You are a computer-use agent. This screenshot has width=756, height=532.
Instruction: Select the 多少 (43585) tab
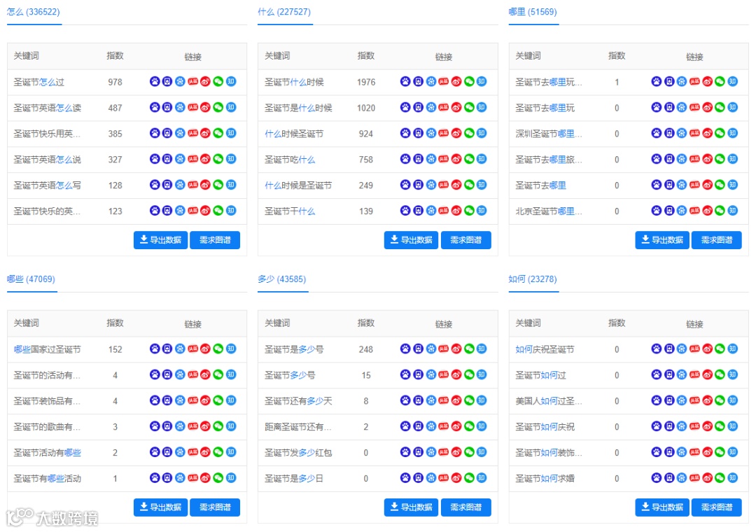[x=282, y=279]
